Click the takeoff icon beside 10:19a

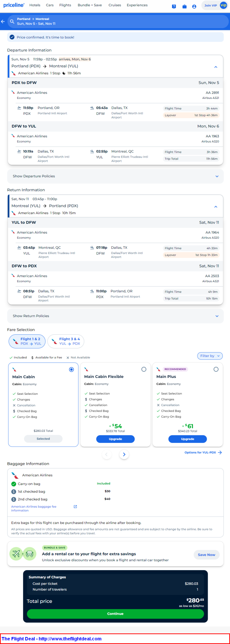click(x=19, y=151)
